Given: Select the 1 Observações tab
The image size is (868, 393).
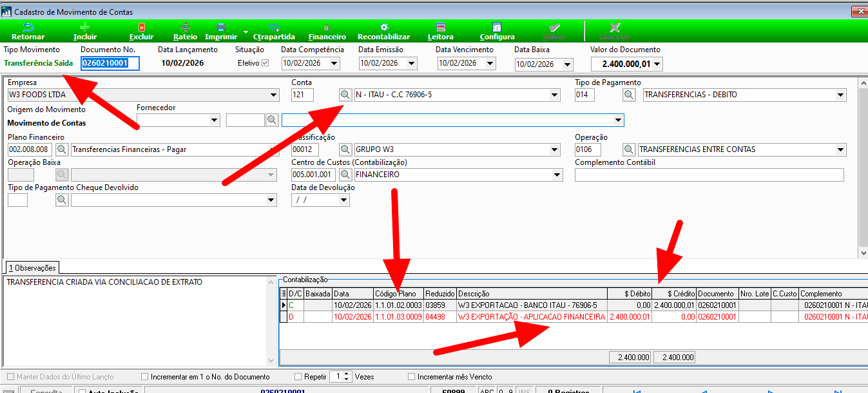Looking at the screenshot, I should [32, 267].
